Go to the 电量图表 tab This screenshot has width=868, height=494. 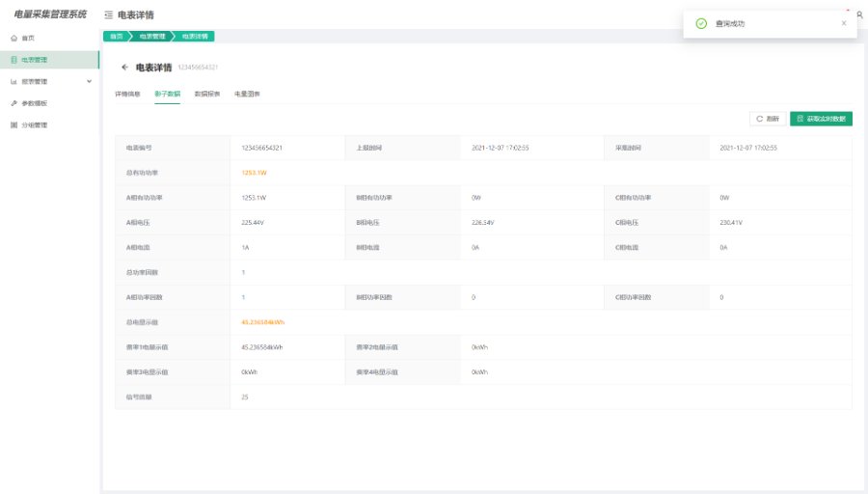tap(247, 95)
